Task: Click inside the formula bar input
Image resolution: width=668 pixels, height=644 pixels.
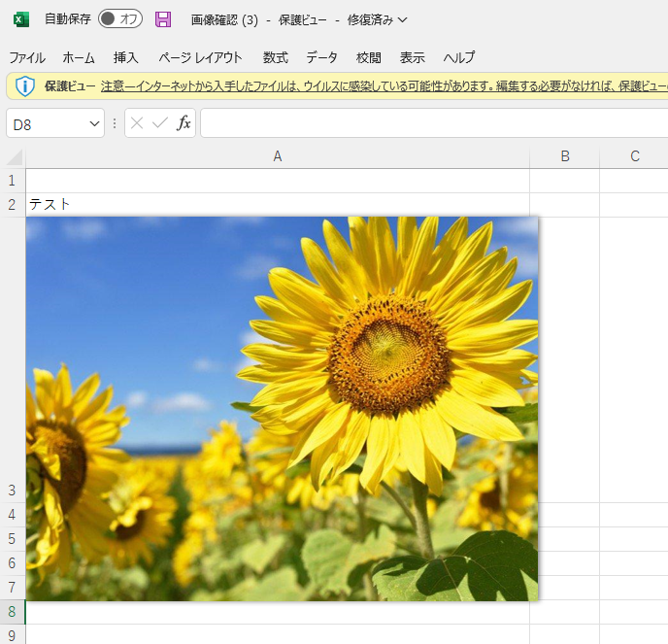Action: coord(434,123)
